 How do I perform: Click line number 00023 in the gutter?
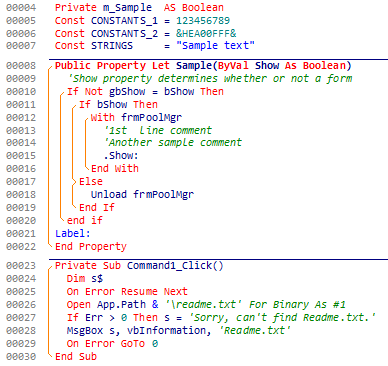pyautogui.click(x=21, y=266)
